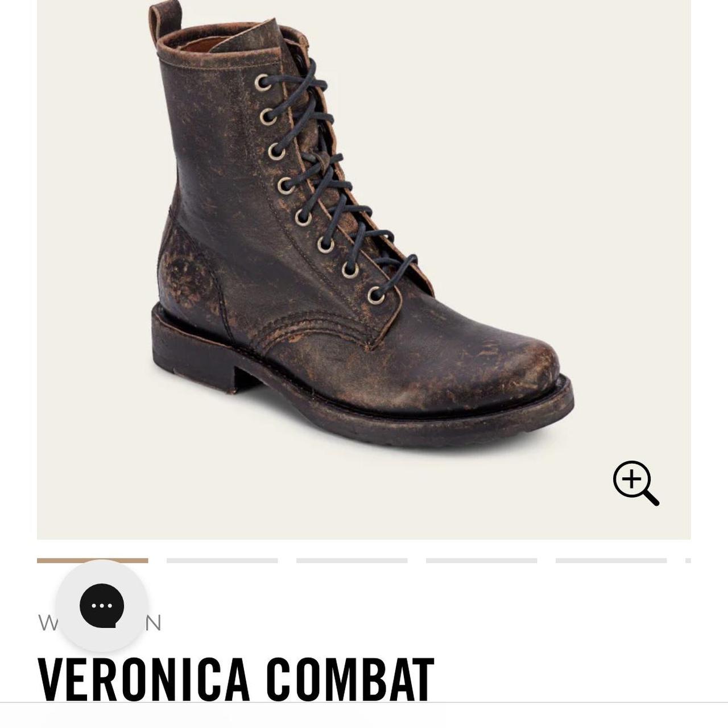Screen dimensions: 728x728
Task: Jump to the third gallery image indicator
Action: 352,561
